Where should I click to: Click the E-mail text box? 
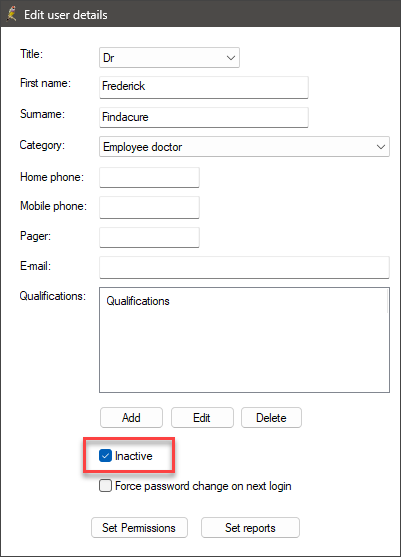tap(244, 267)
